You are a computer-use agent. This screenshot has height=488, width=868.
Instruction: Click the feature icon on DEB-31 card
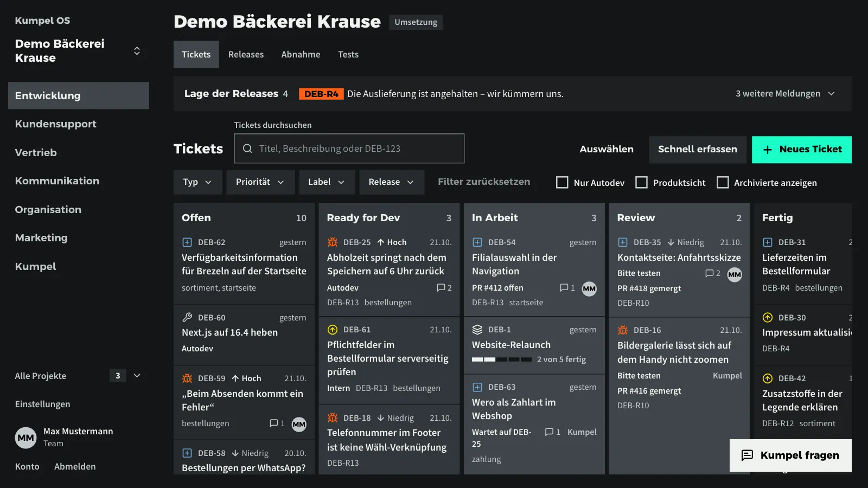(x=768, y=242)
